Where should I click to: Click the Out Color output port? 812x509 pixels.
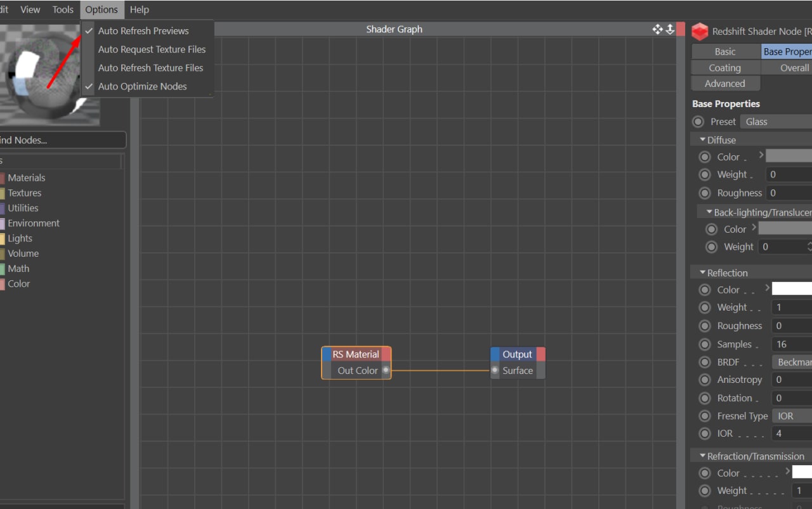(386, 371)
